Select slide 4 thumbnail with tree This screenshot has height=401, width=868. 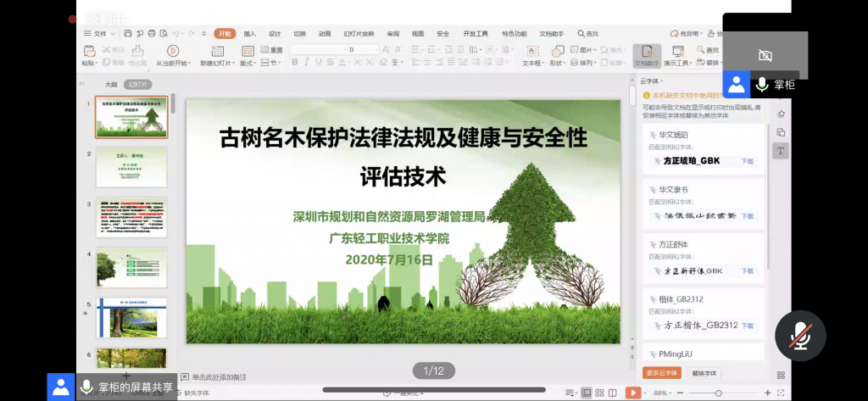[x=131, y=268]
